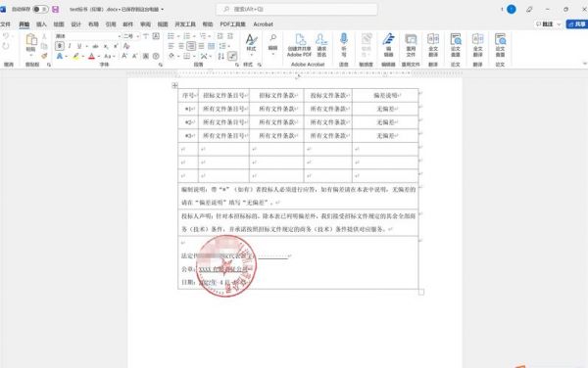Click the Change Case Aa icon
This screenshot has width=588, height=368.
[108, 56]
